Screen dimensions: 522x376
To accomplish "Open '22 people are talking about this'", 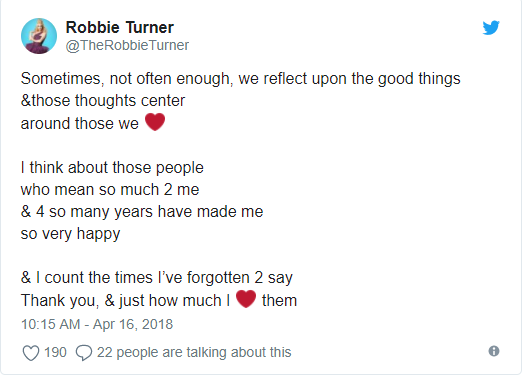I will [x=194, y=352].
